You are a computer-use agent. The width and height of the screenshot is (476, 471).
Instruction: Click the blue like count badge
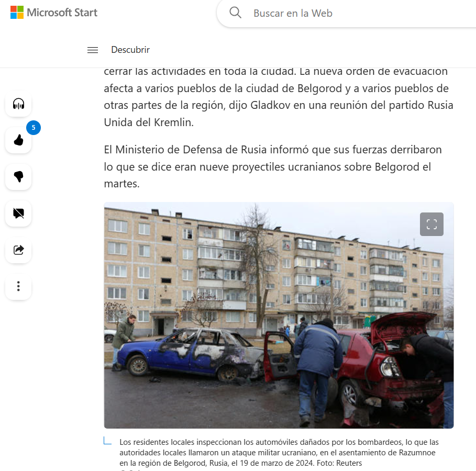(x=34, y=128)
